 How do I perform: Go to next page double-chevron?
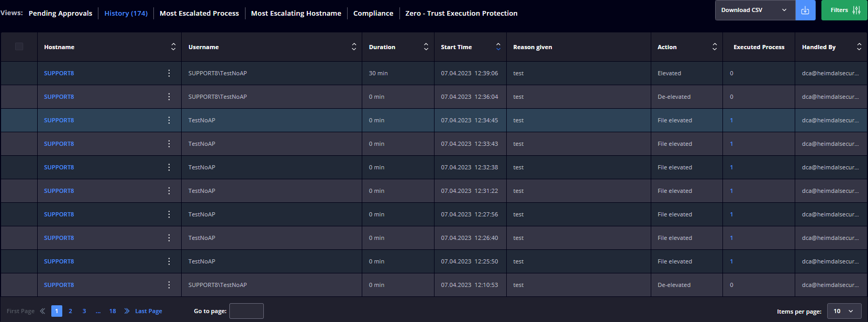[127, 311]
